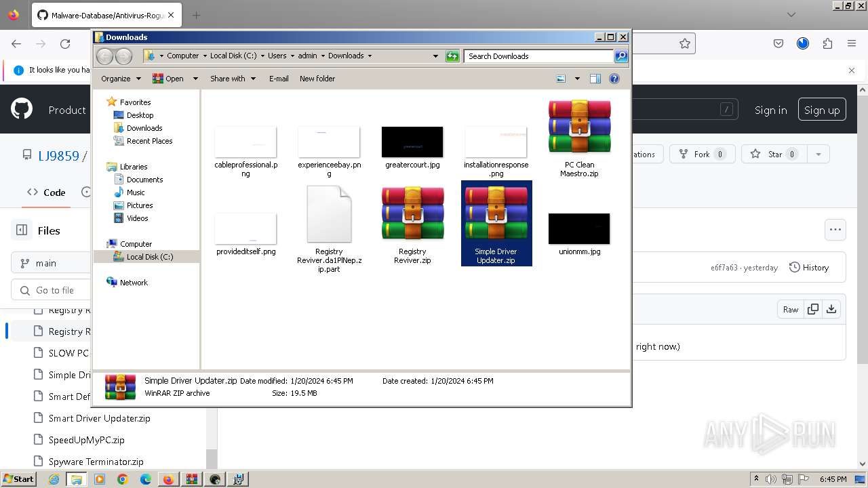Download the raw file icon on GitHub

831,309
